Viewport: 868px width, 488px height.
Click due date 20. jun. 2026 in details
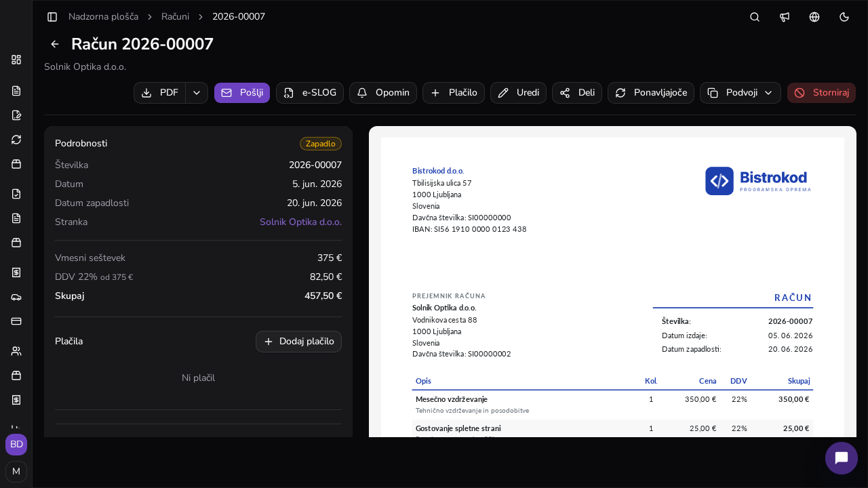pyautogui.click(x=314, y=203)
